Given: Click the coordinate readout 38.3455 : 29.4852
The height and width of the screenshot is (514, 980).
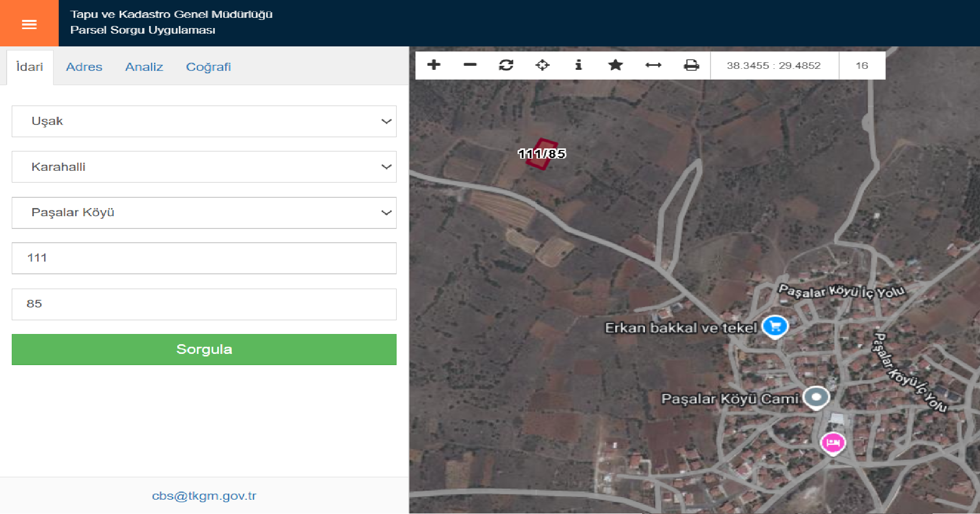Looking at the screenshot, I should 774,65.
